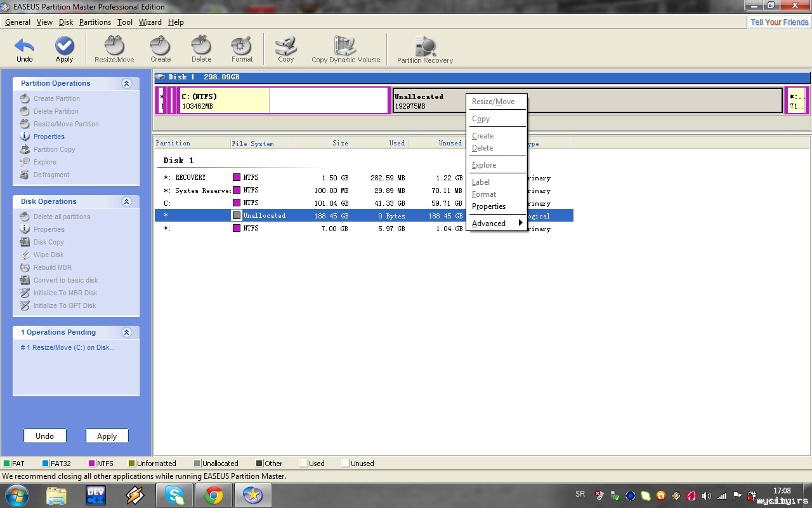Collapse the Partition Operations panel

click(x=126, y=84)
